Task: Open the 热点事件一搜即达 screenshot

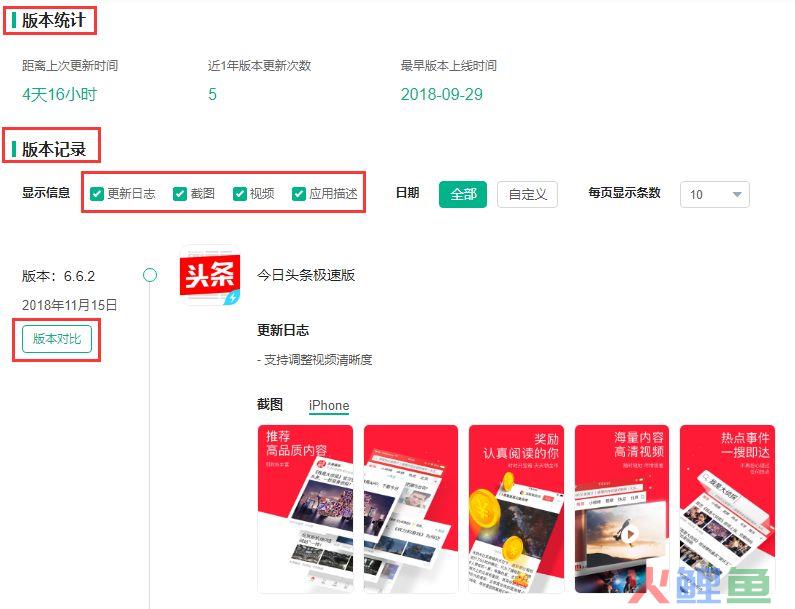Action: click(728, 509)
